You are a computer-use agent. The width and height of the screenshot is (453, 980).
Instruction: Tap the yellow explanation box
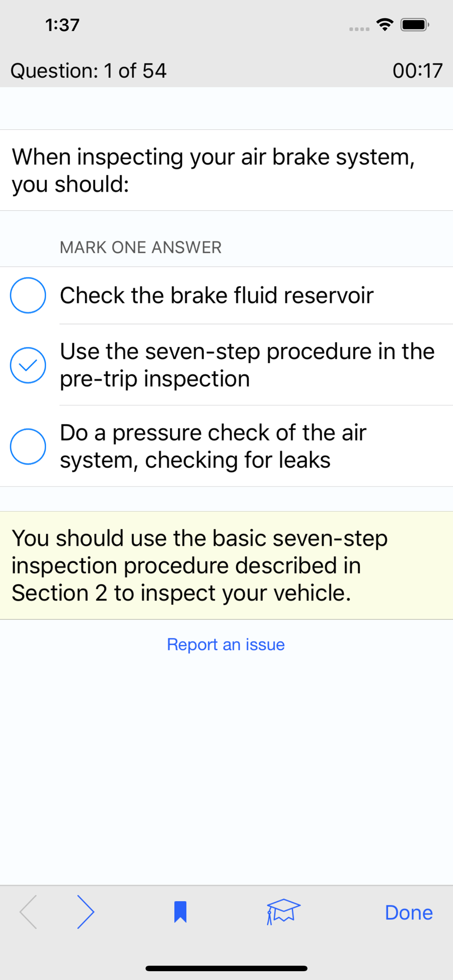(226, 565)
